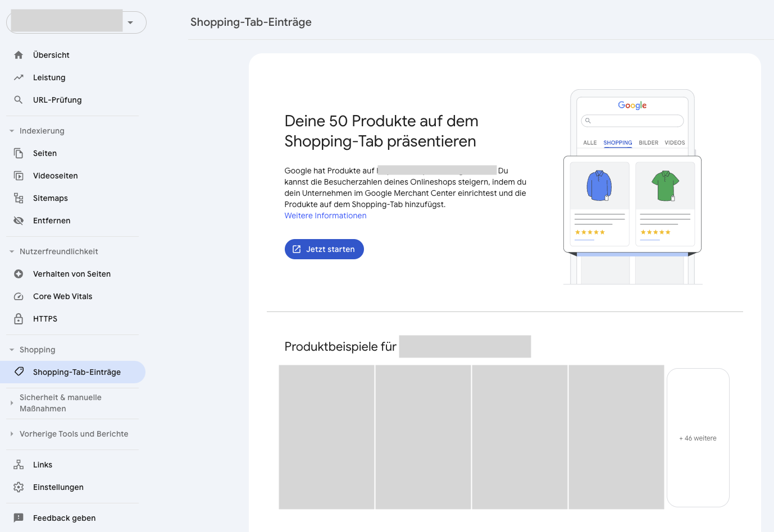
Task: Click the Sitemaps icon
Action: [19, 198]
